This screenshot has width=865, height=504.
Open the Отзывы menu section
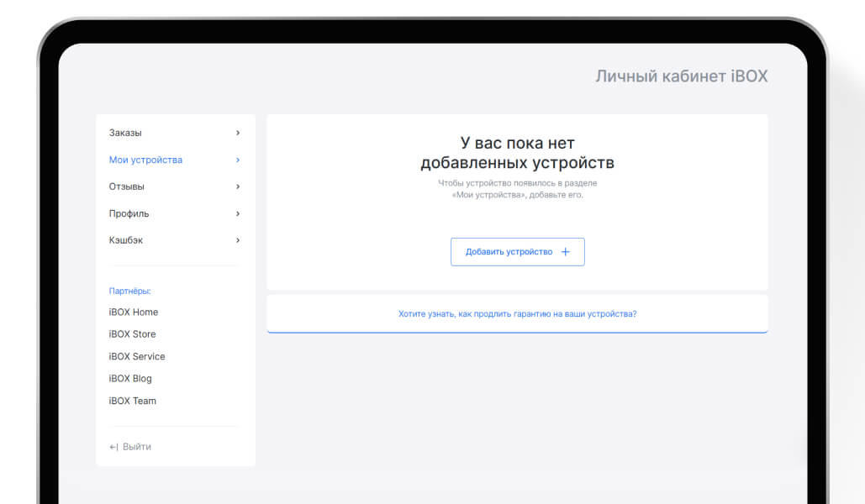pos(174,186)
